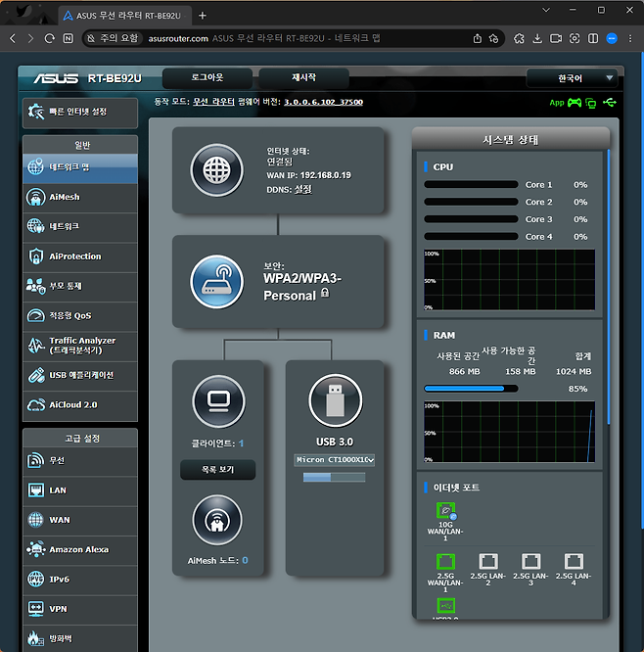Open the 한국어 language dropdown
This screenshot has height=652, width=644.
(573, 78)
